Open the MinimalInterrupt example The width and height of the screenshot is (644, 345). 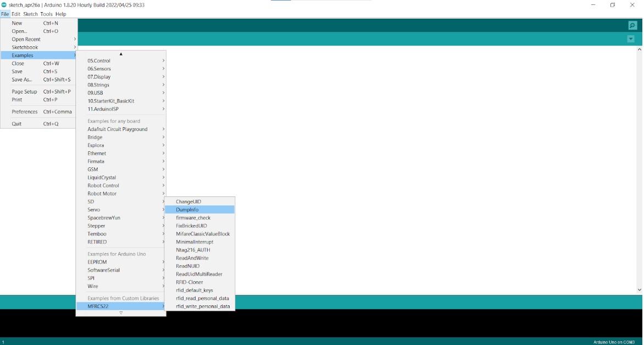coord(199,242)
